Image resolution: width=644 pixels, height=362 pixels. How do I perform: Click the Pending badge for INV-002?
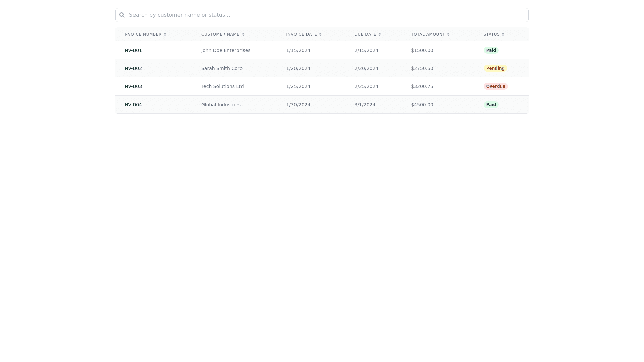point(495,68)
